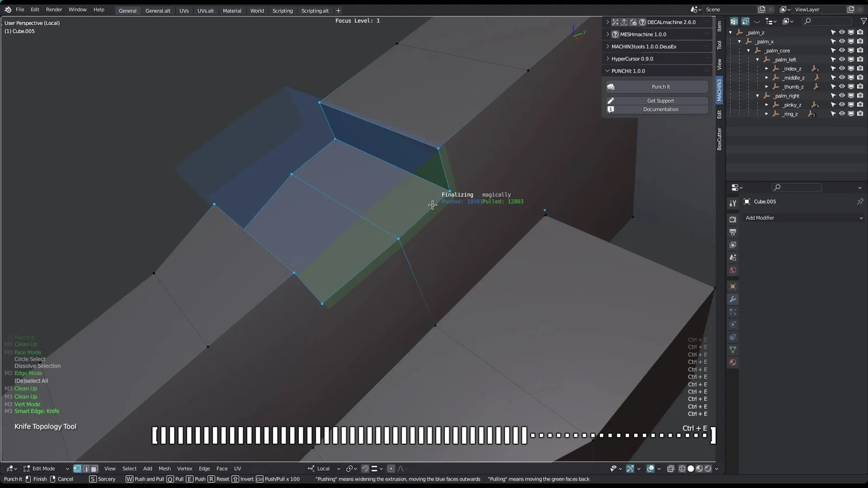Hide _palm_left in the viewport
Screen dimensions: 868x488
[x=842, y=60]
